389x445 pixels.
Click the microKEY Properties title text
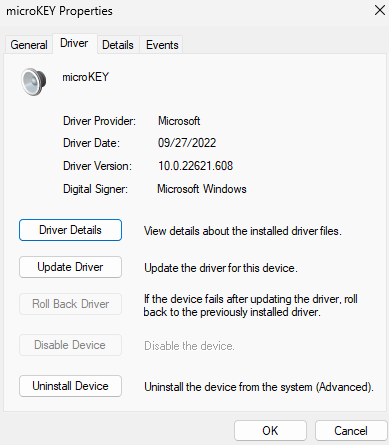point(59,11)
